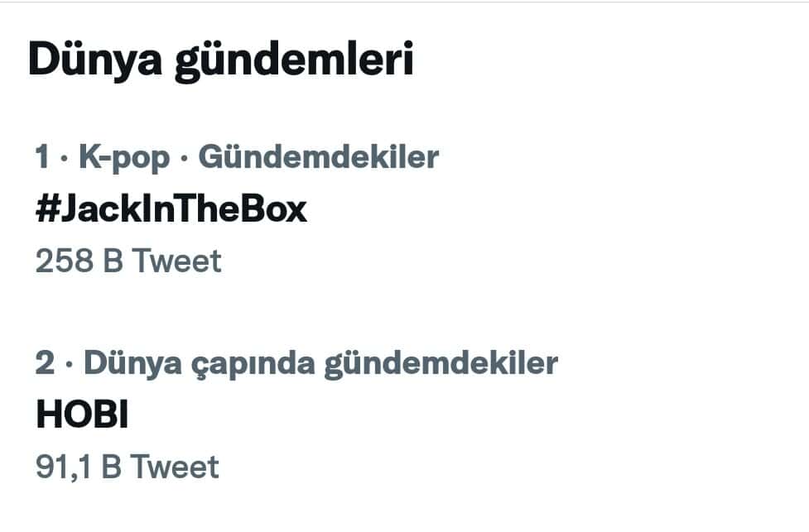The width and height of the screenshot is (809, 532).
Task: Click the "K-pop" category label
Action: pos(122,157)
